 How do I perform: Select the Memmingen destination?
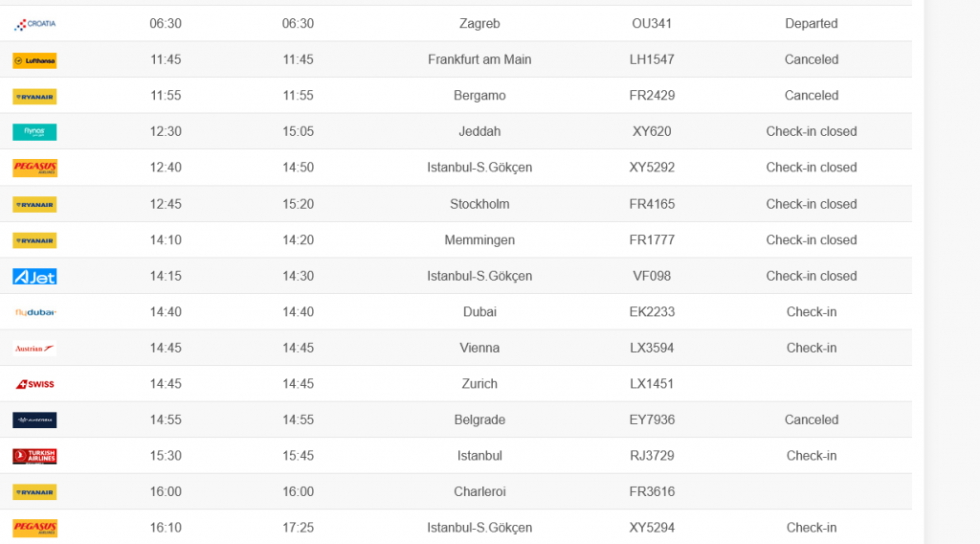[x=479, y=240]
